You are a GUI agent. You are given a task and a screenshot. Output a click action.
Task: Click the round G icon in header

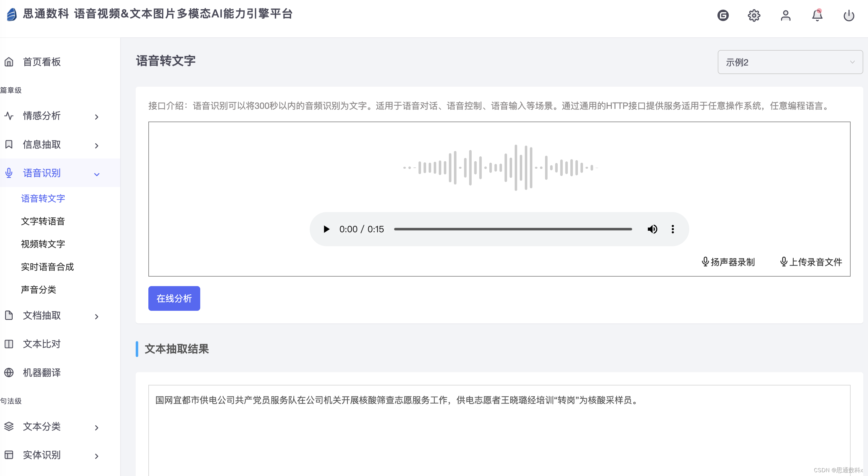point(723,16)
